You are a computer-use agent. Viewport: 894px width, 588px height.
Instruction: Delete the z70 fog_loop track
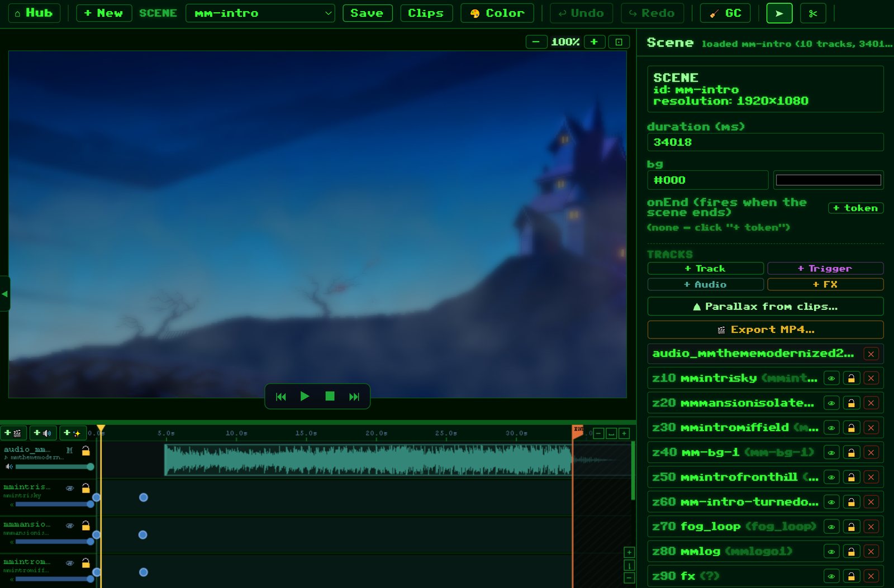click(x=871, y=527)
